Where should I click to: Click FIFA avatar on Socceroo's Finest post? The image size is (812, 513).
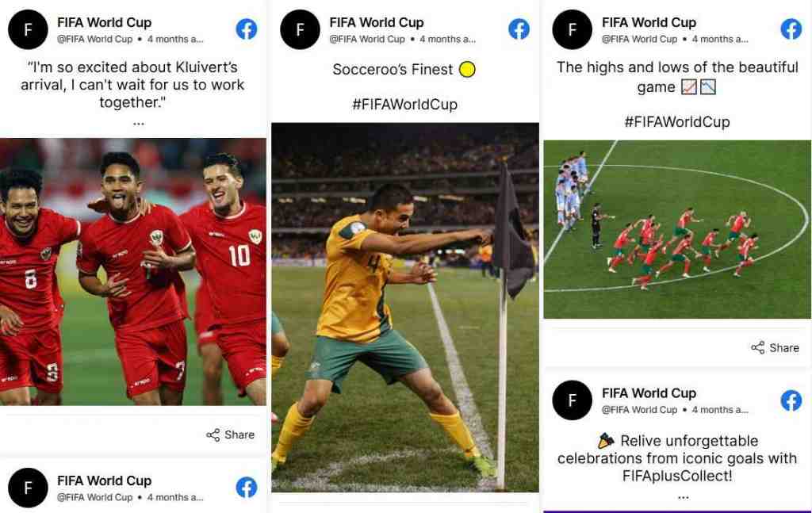(301, 29)
